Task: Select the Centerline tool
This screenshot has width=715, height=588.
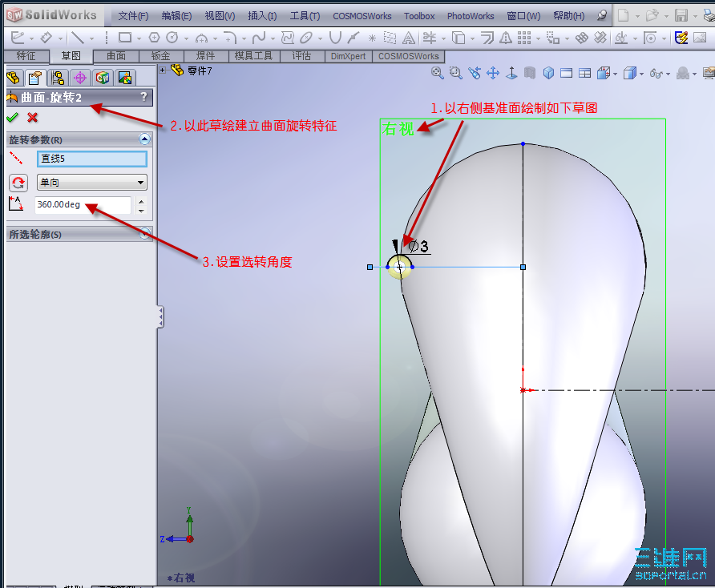Action: (107, 38)
